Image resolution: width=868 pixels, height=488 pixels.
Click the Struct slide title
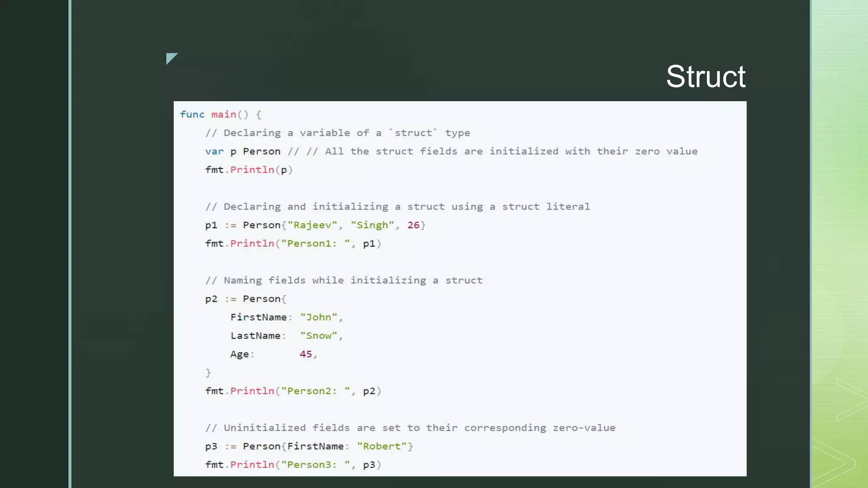pyautogui.click(x=705, y=77)
